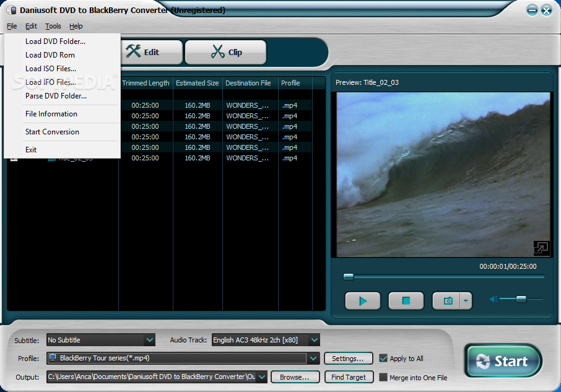561x392 pixels.
Task: Play the preview video
Action: (362, 301)
